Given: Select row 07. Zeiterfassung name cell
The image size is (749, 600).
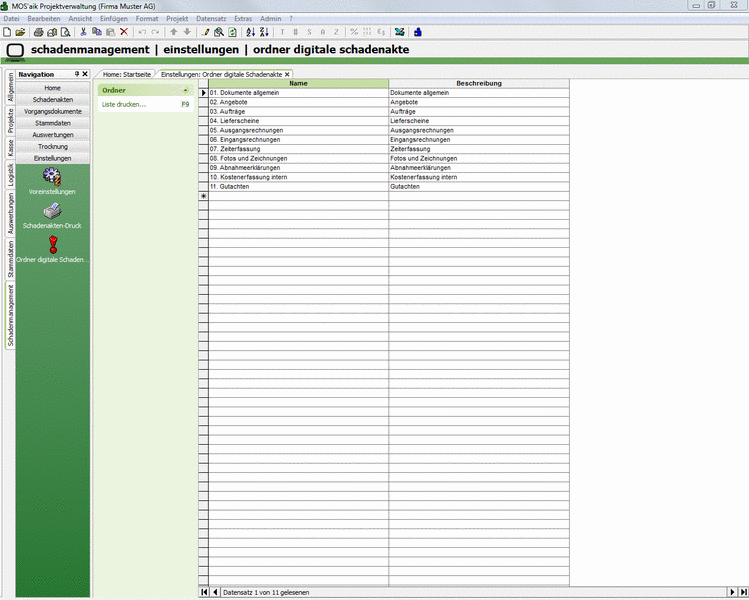Looking at the screenshot, I should 299,149.
